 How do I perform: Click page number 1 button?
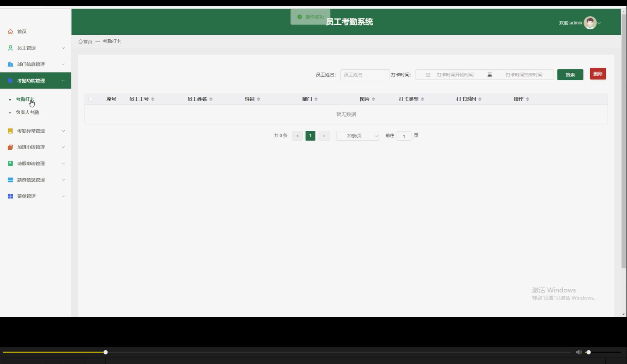click(x=311, y=136)
